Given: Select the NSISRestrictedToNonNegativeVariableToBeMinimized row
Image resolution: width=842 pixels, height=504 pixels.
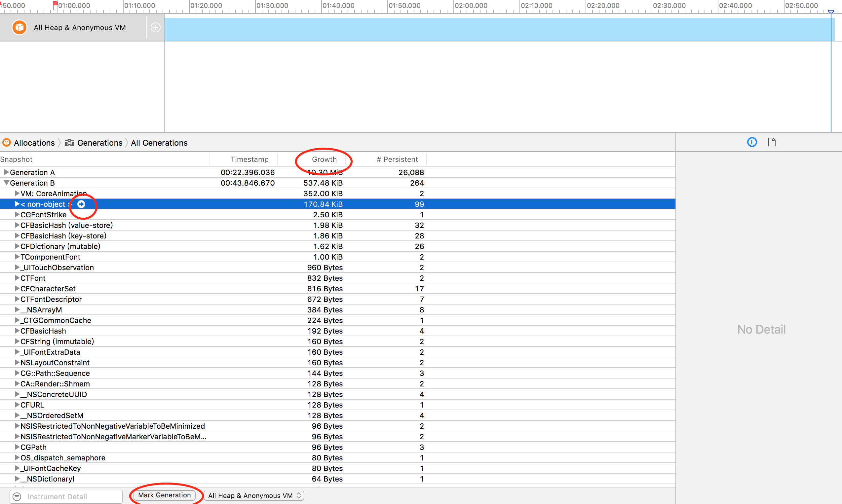Looking at the screenshot, I should pos(337,426).
